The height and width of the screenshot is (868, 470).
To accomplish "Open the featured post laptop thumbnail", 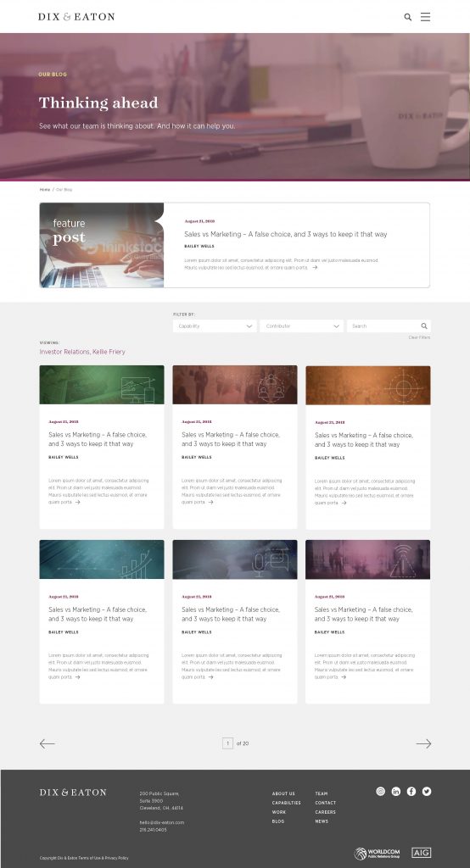I will 102,245.
